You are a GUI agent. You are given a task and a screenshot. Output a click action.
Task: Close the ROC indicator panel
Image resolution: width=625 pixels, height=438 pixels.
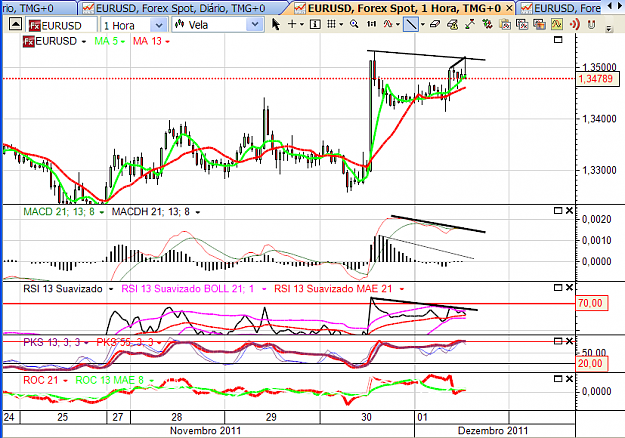[x=570, y=378]
